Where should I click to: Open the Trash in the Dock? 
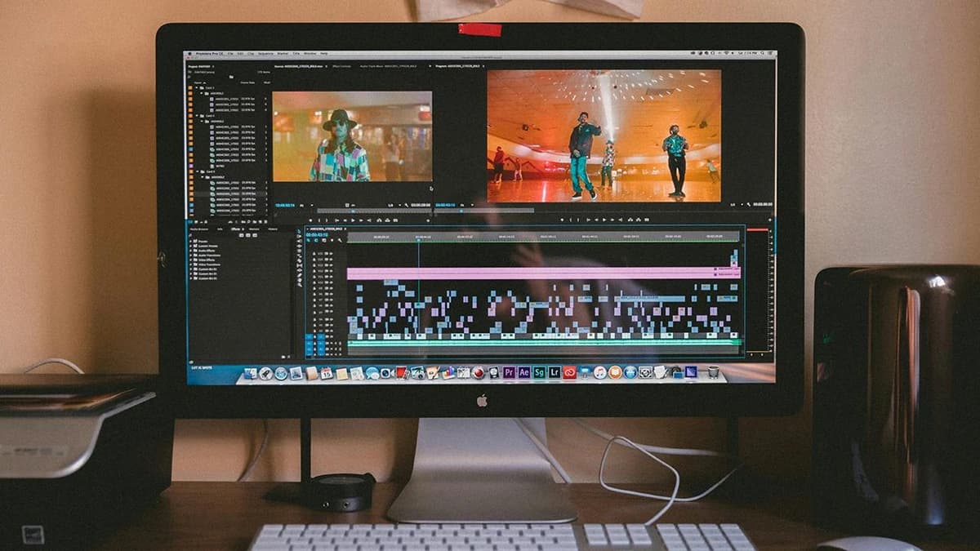[713, 372]
